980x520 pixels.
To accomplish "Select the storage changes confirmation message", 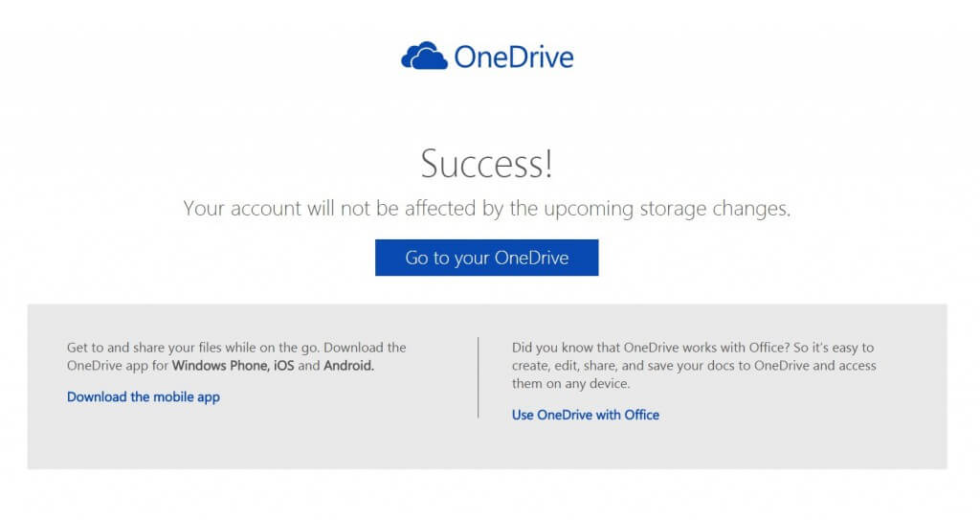I will click(x=486, y=209).
